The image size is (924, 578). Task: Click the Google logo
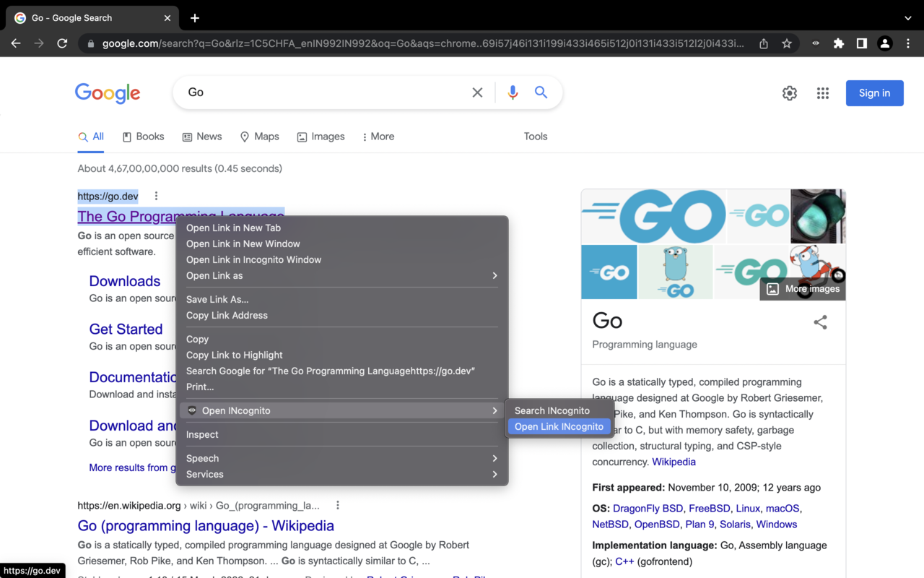click(108, 93)
